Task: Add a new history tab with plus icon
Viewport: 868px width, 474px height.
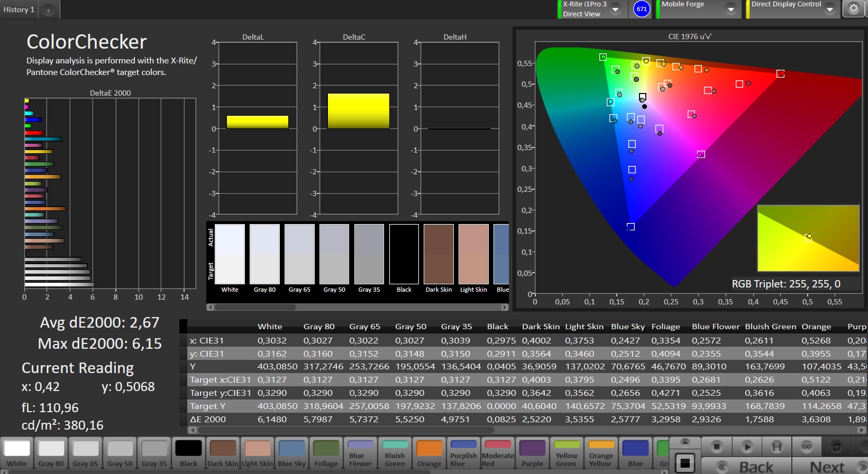Action: coord(48,10)
